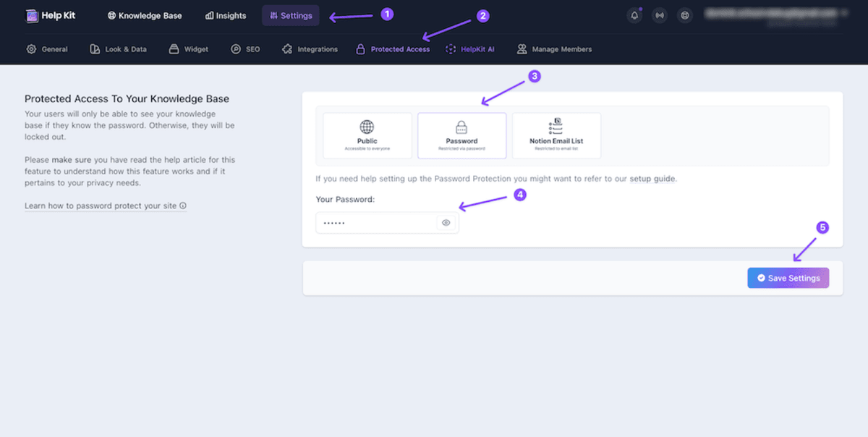
Task: Click the Save Settings button
Action: click(788, 278)
